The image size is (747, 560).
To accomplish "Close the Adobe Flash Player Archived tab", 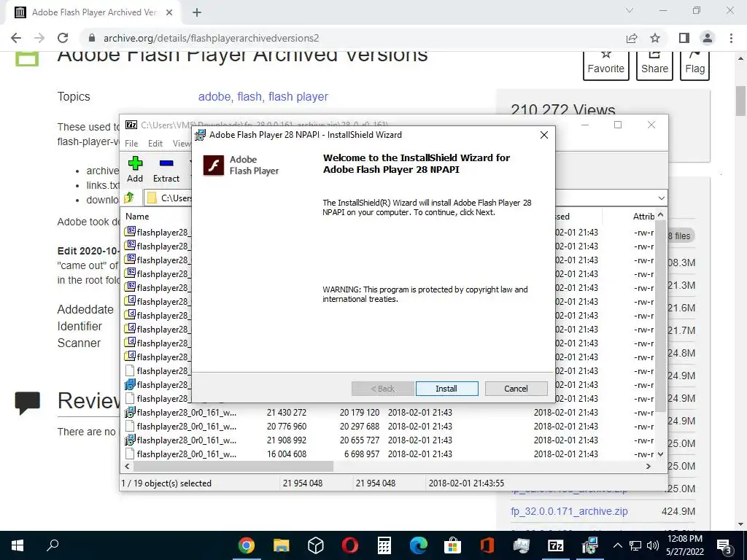I will [x=169, y=13].
